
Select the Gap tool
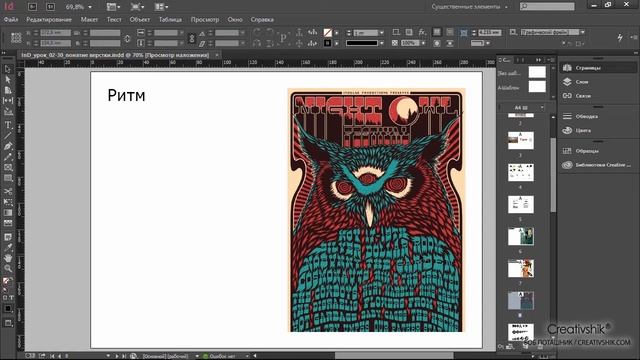[8, 100]
